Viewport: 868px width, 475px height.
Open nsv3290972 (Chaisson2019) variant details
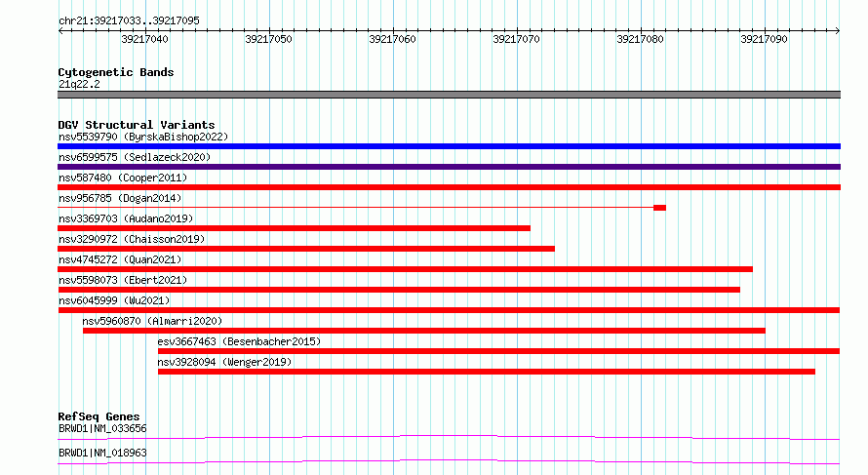(x=132, y=239)
